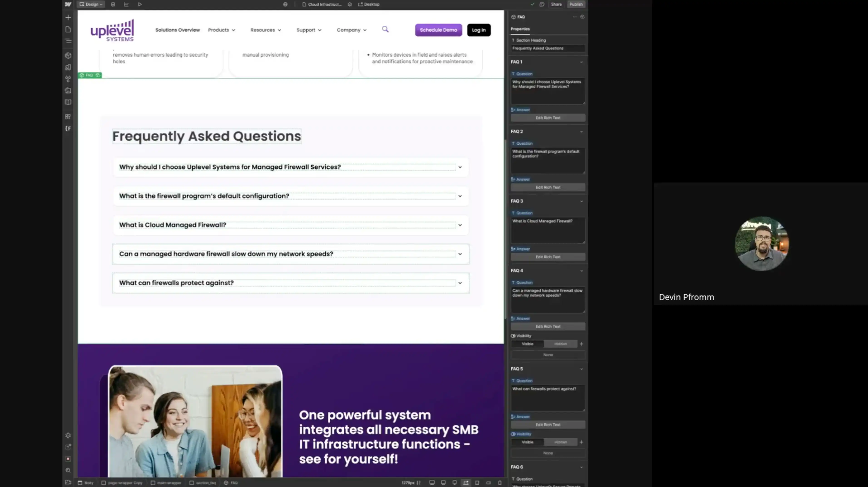Collapse the FAQ 1 section
Screen dimensions: 868x487
tap(581, 62)
